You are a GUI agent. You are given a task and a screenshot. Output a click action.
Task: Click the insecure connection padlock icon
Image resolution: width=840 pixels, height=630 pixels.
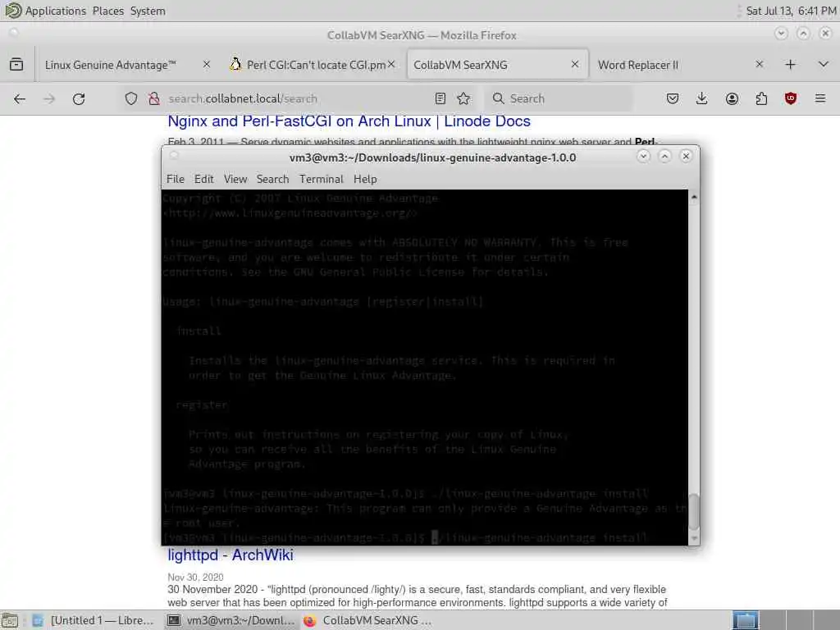154,98
